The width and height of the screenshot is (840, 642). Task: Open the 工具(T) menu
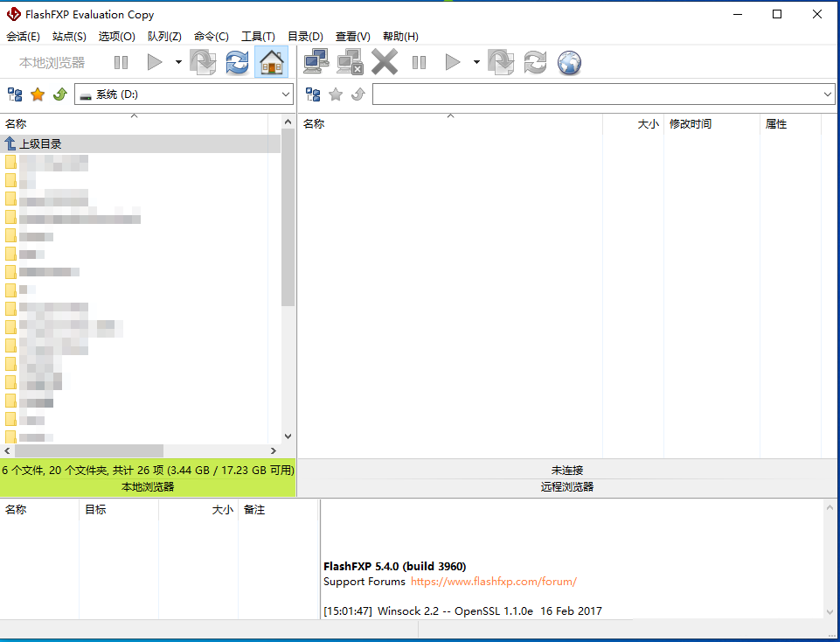[x=258, y=37]
